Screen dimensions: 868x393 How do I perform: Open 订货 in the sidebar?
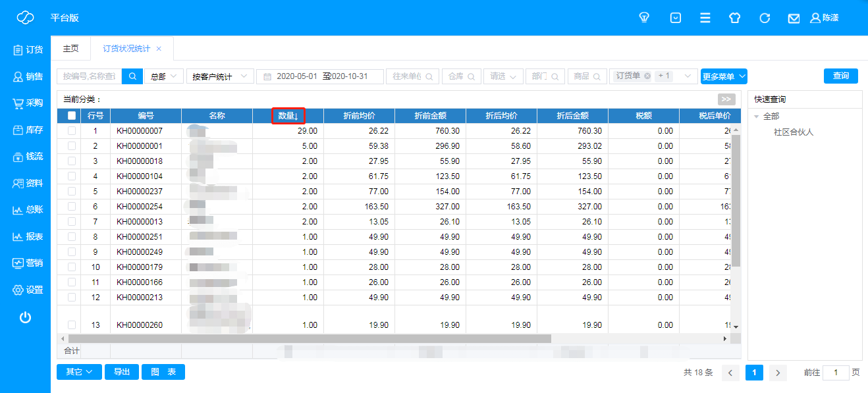pyautogui.click(x=27, y=49)
